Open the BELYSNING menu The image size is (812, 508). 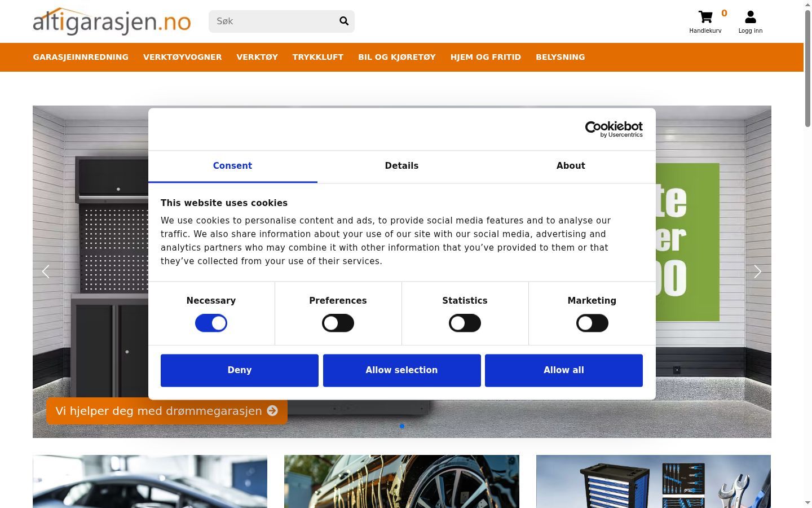click(561, 57)
